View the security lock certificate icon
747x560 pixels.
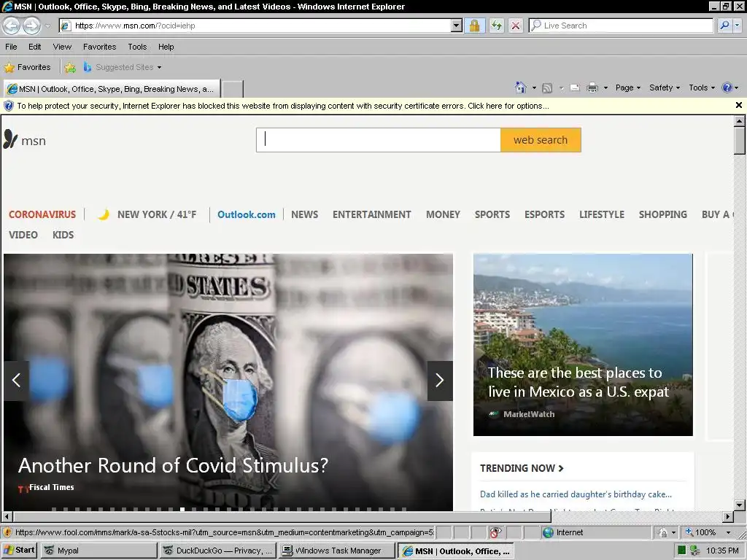click(474, 26)
